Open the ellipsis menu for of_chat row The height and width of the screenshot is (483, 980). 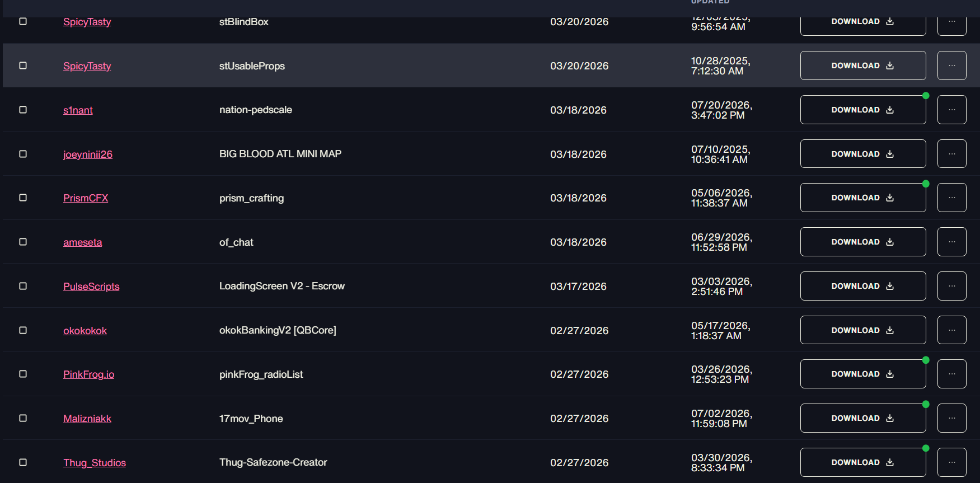(x=951, y=242)
